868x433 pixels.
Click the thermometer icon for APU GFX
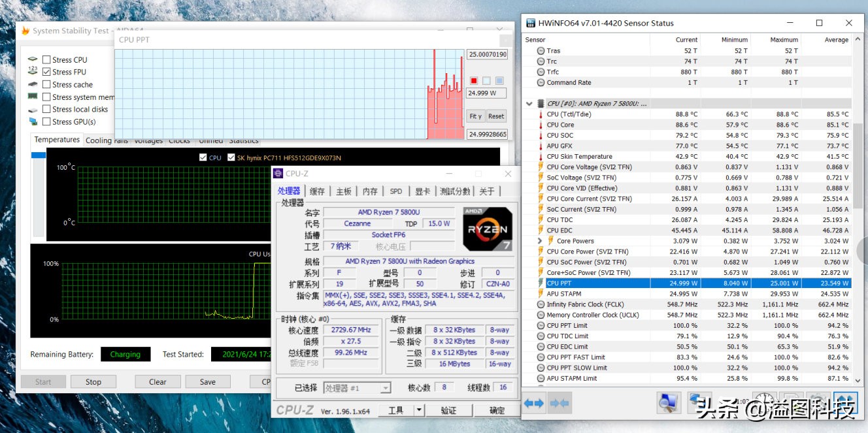tap(541, 146)
